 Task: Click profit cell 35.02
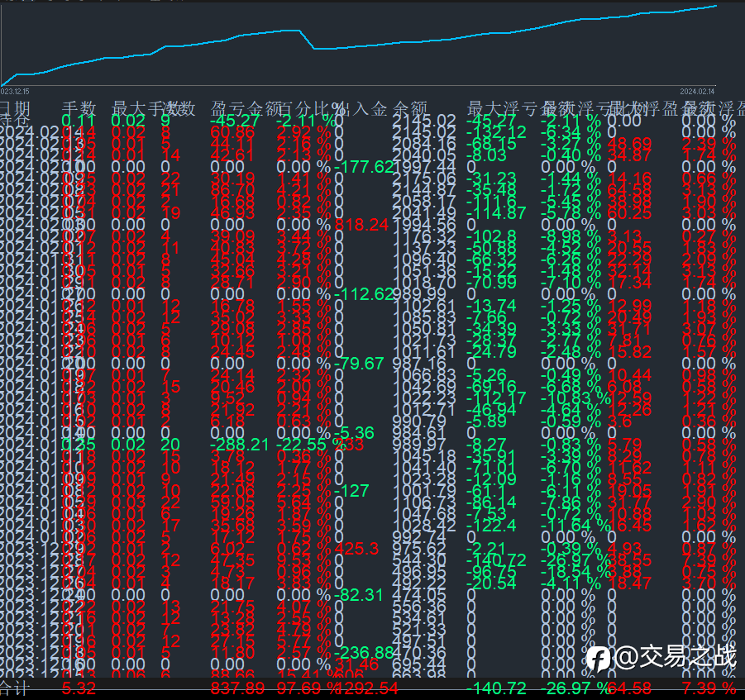point(233,317)
